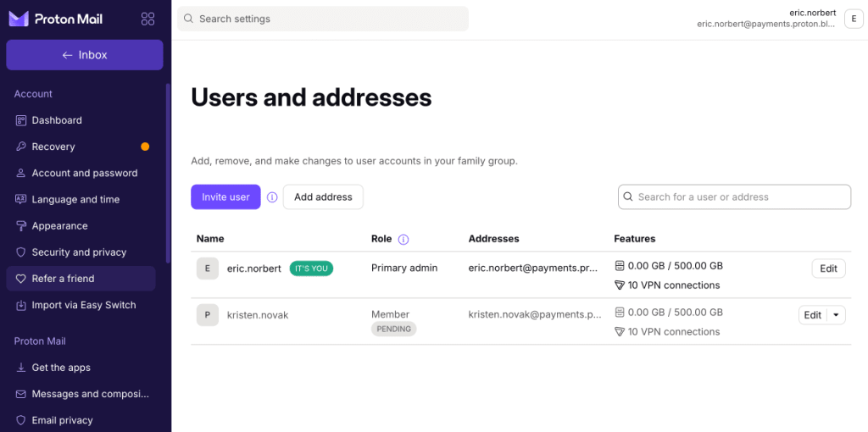Click the info icon beside Invite user
The image size is (868, 432).
pos(272,197)
